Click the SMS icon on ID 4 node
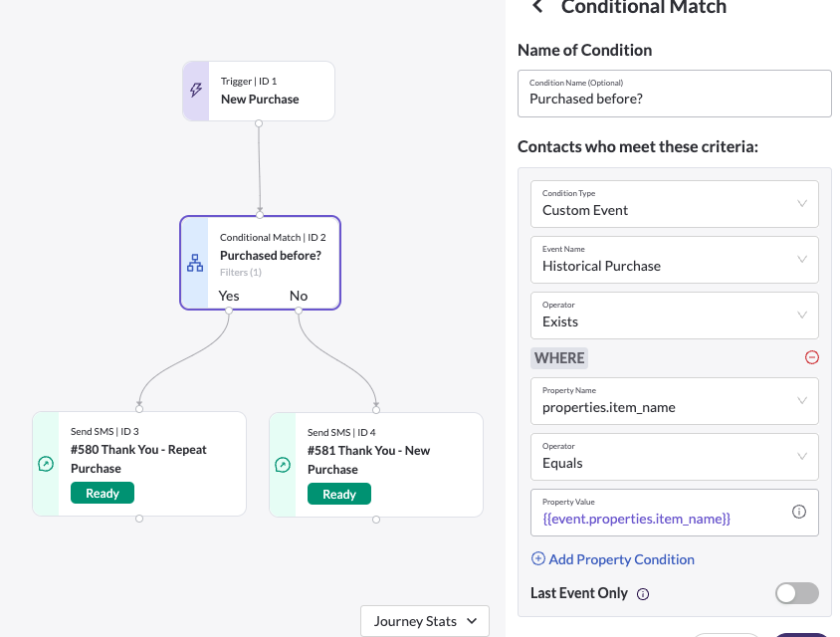840x637 pixels. (x=283, y=465)
